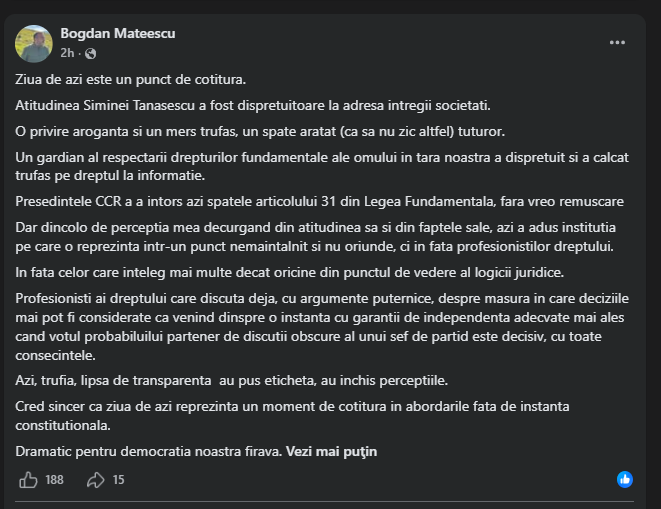Click line starting 'In fata celor care inteleg'
Viewport: 661px width, 509px height.
[290, 272]
